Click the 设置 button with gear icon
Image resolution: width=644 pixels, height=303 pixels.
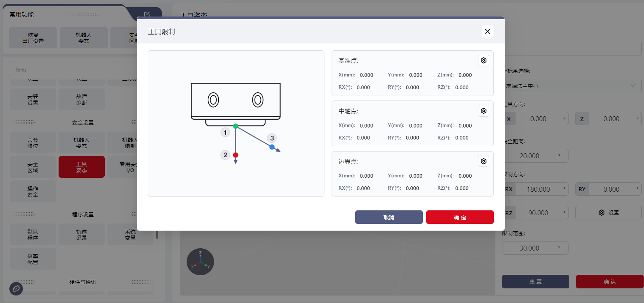[x=608, y=213]
